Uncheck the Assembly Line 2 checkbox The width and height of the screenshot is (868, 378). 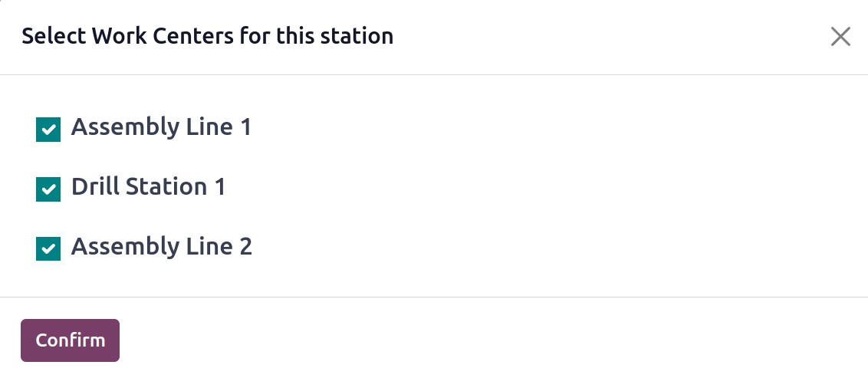pyautogui.click(x=48, y=248)
